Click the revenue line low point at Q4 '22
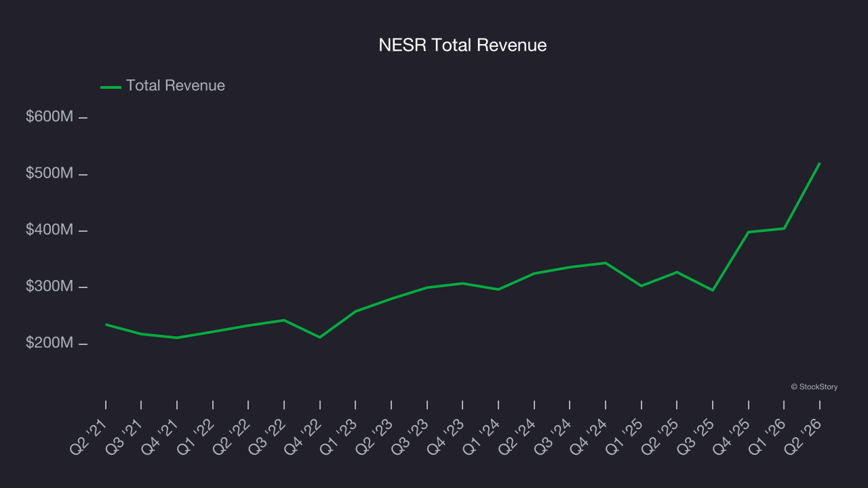 320,337
